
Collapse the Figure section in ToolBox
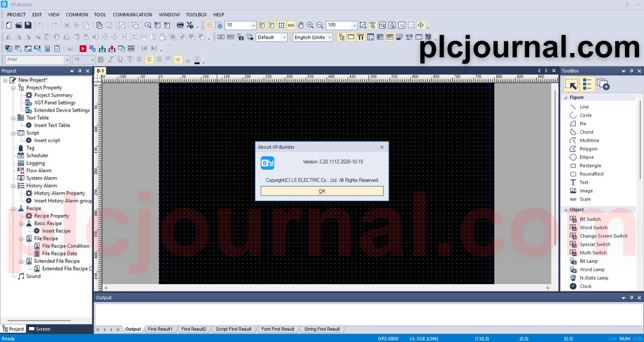click(x=566, y=97)
